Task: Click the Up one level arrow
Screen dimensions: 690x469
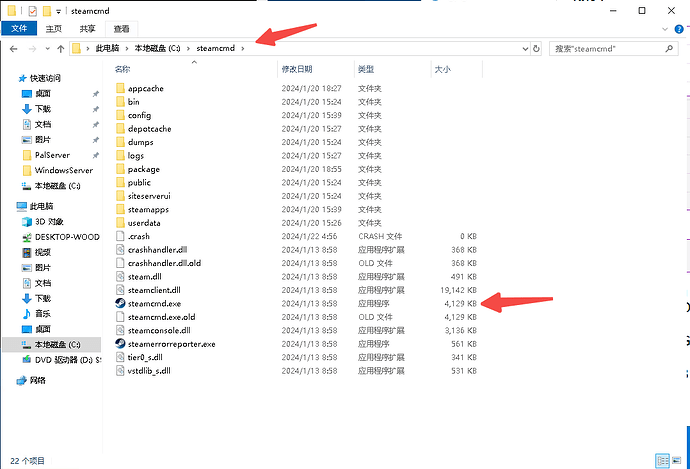Action: click(61, 49)
